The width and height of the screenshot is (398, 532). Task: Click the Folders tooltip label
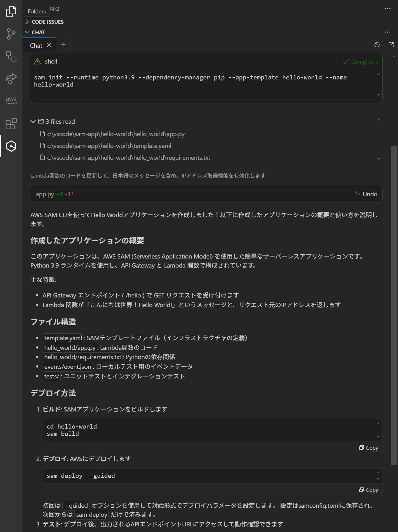point(37,11)
